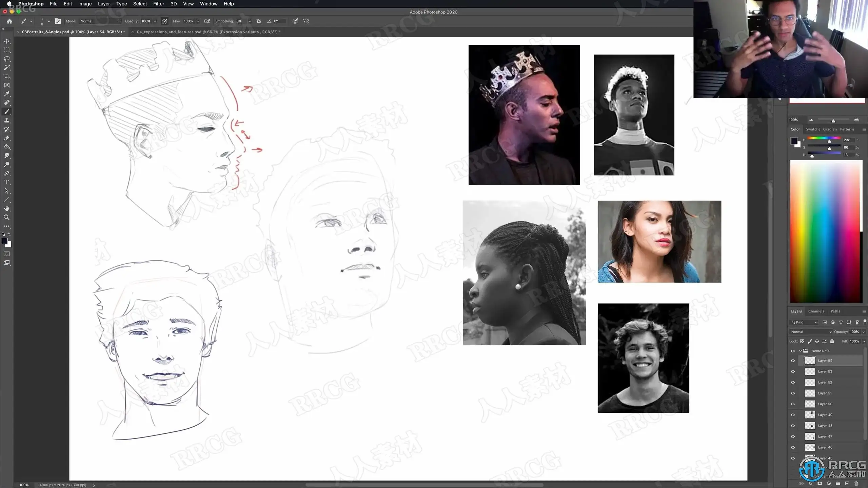
Task: Select the Eraser tool
Action: coord(6,138)
